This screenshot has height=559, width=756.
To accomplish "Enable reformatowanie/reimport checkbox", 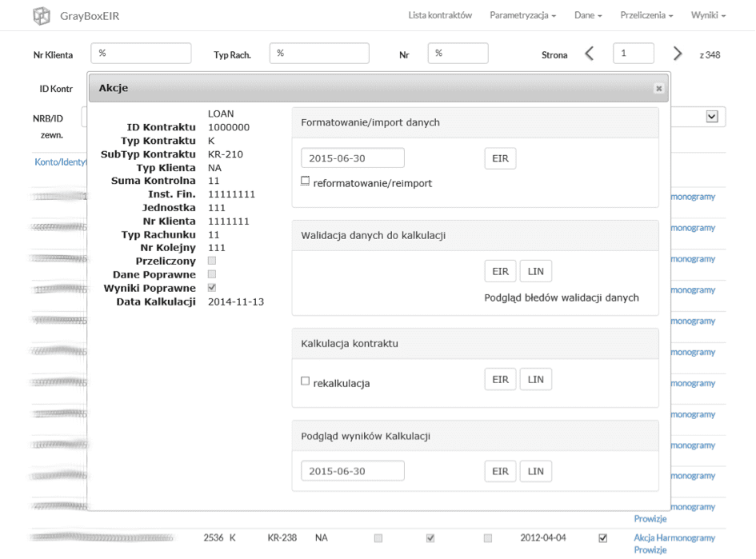I will (305, 181).
